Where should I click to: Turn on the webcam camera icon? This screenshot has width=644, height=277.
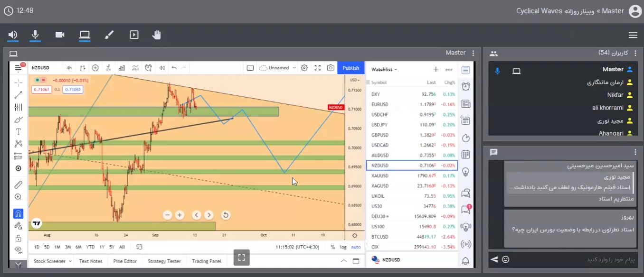[60, 35]
